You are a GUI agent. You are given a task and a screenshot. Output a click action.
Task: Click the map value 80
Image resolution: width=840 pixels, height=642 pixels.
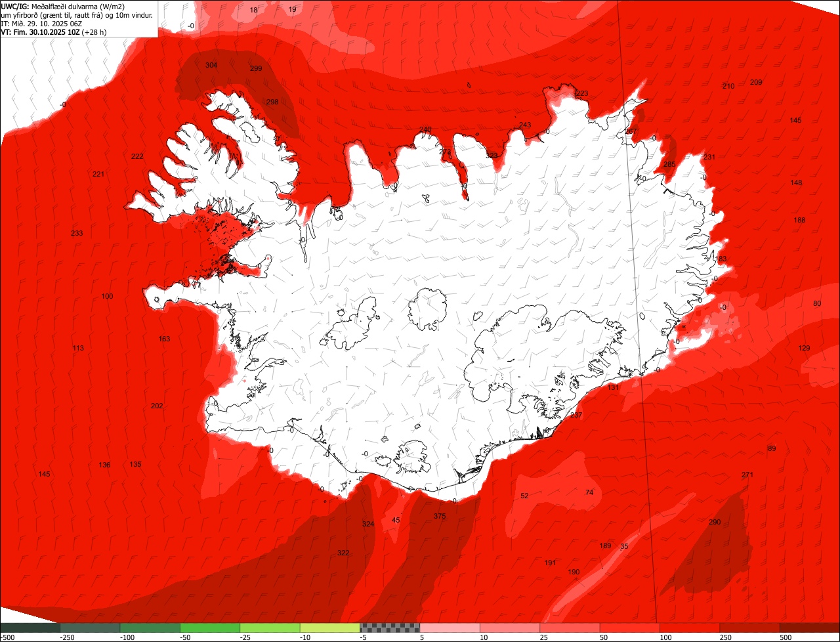[817, 303]
